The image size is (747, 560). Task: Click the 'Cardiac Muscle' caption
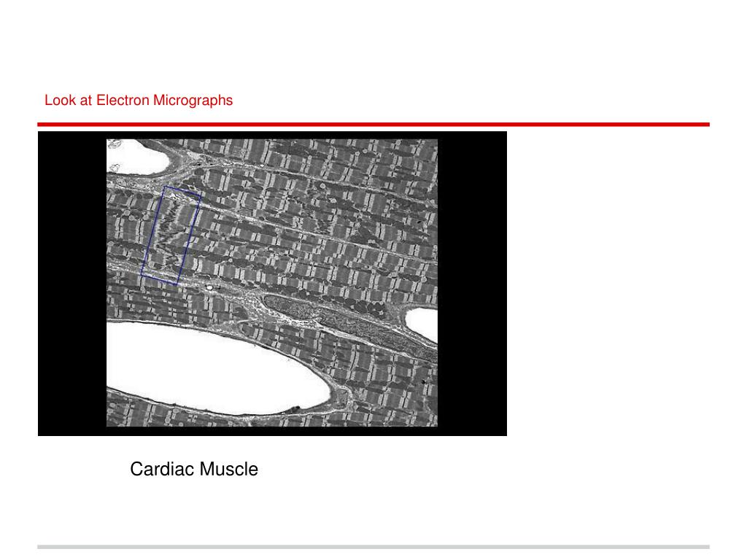coord(194,469)
